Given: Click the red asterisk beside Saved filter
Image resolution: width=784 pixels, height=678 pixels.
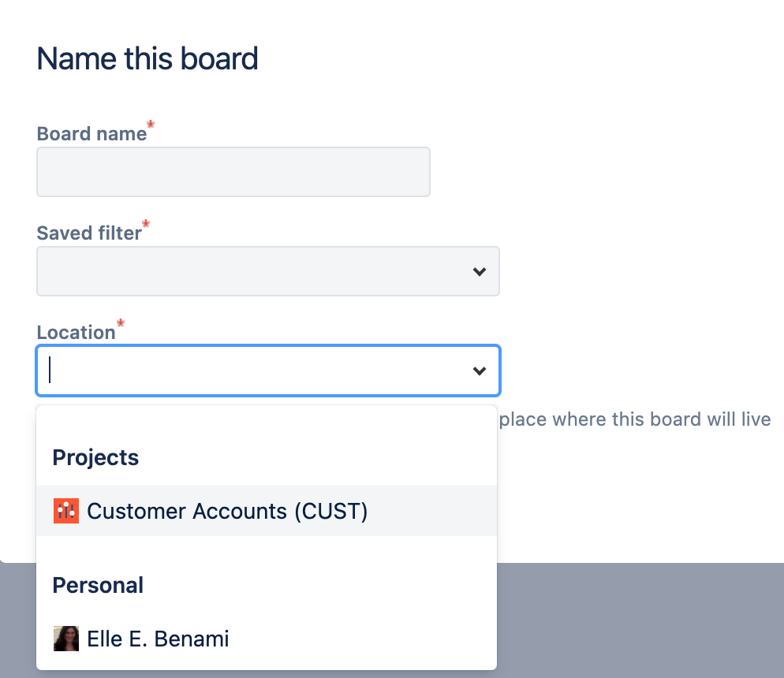Looking at the screenshot, I should (x=146, y=225).
